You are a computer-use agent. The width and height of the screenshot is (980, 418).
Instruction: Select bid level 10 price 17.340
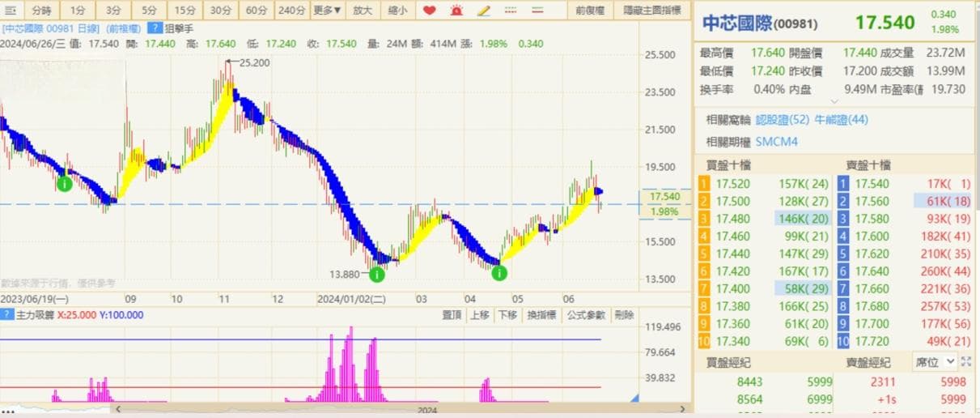pos(733,341)
